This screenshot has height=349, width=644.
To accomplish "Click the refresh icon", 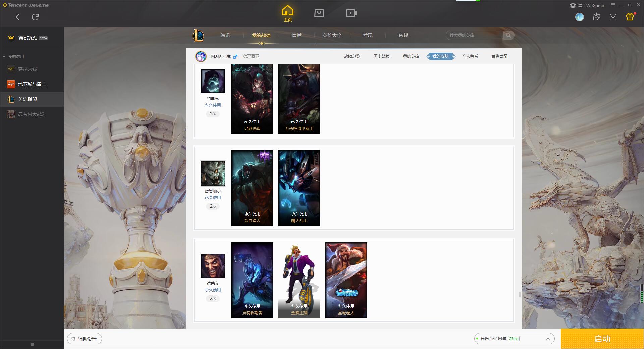I will (35, 17).
